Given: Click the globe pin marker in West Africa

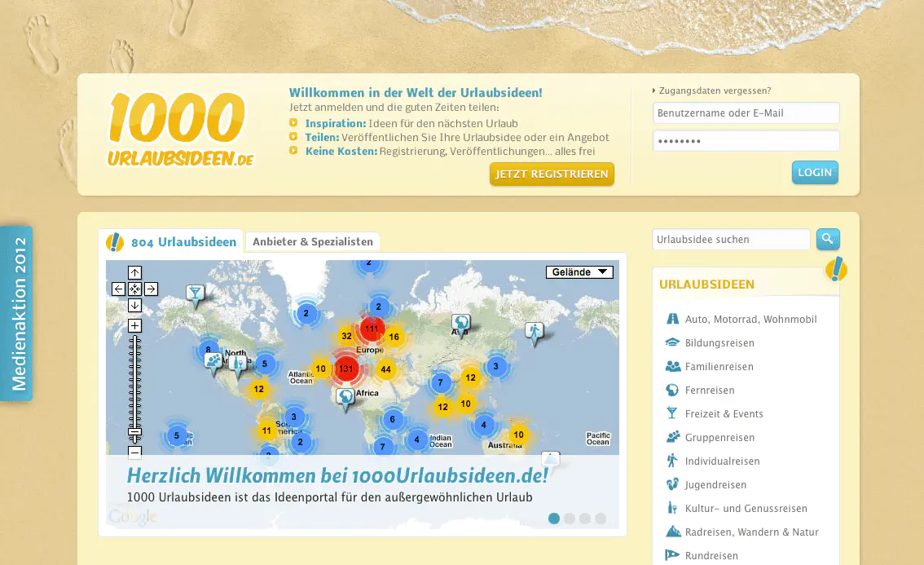Looking at the screenshot, I should (x=345, y=399).
